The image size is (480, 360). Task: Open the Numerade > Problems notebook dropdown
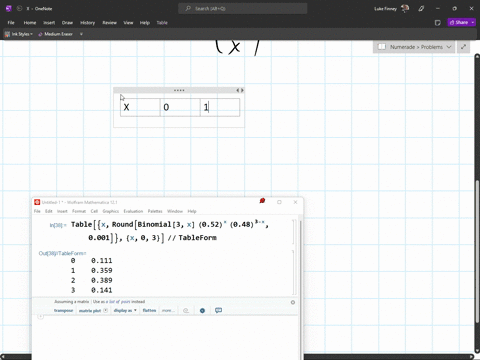[x=414, y=47]
